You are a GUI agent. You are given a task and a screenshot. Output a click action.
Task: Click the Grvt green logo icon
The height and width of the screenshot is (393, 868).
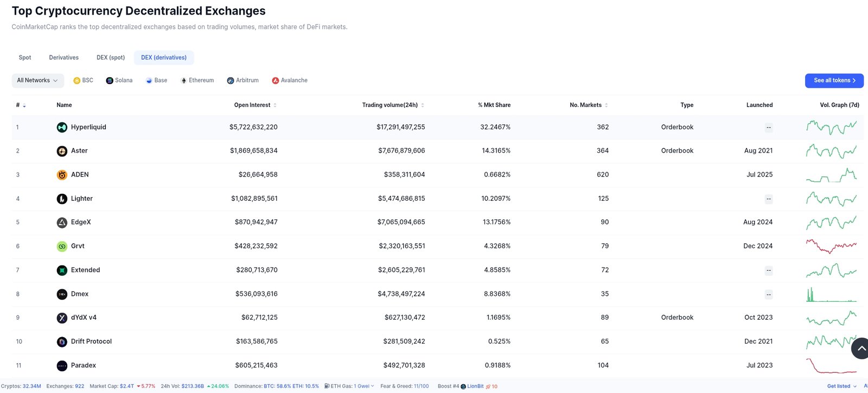pyautogui.click(x=62, y=246)
